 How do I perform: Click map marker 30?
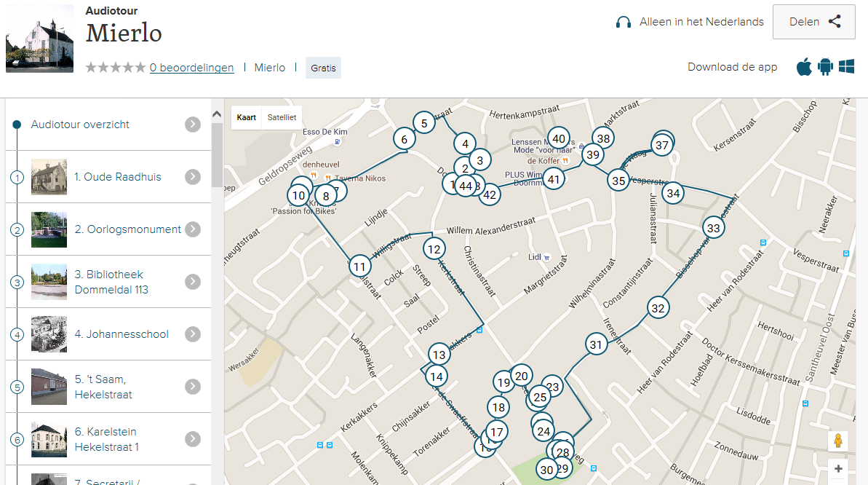[547, 470]
